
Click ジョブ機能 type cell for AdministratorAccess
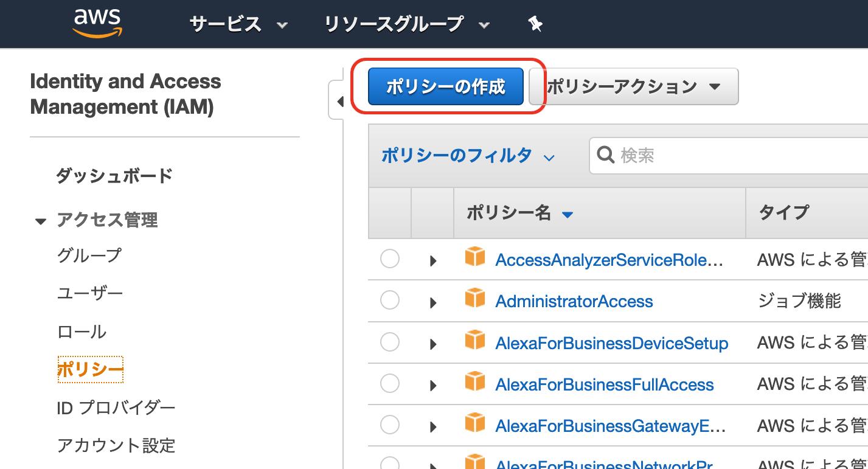click(799, 301)
